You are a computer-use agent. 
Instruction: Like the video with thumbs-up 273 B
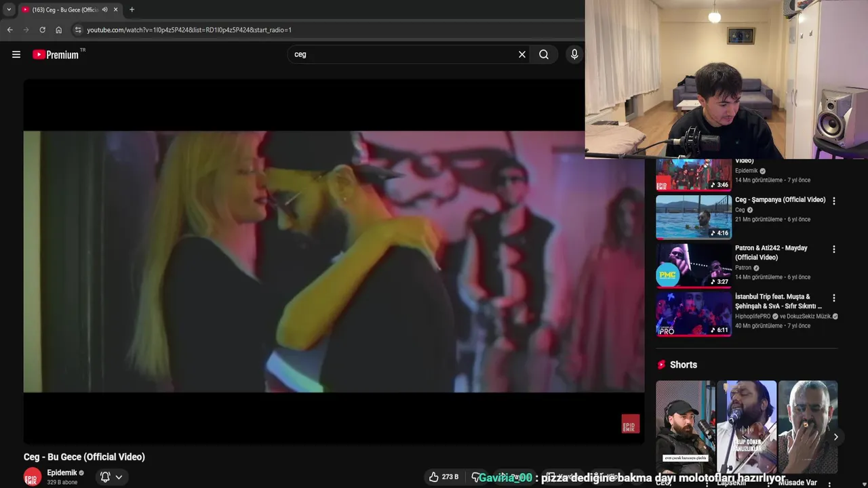443,476
